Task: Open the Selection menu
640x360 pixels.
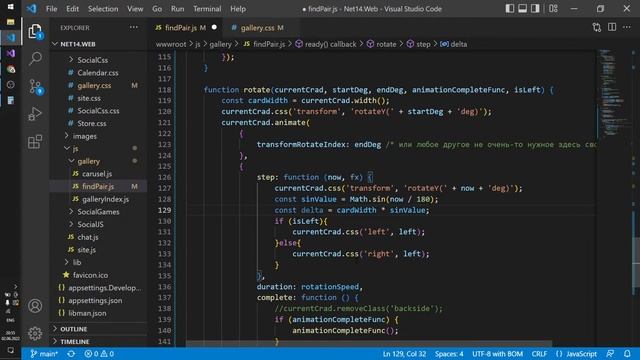Action: 103,9
